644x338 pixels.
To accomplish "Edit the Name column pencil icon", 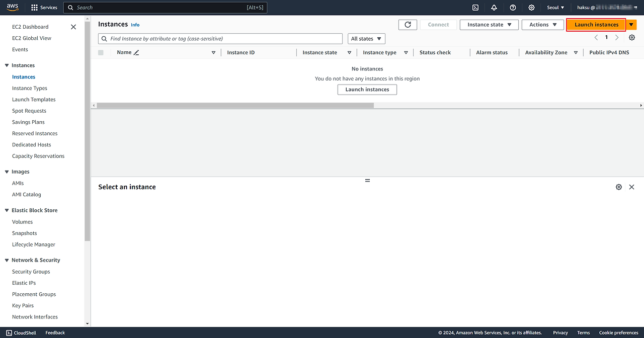I will [x=136, y=52].
